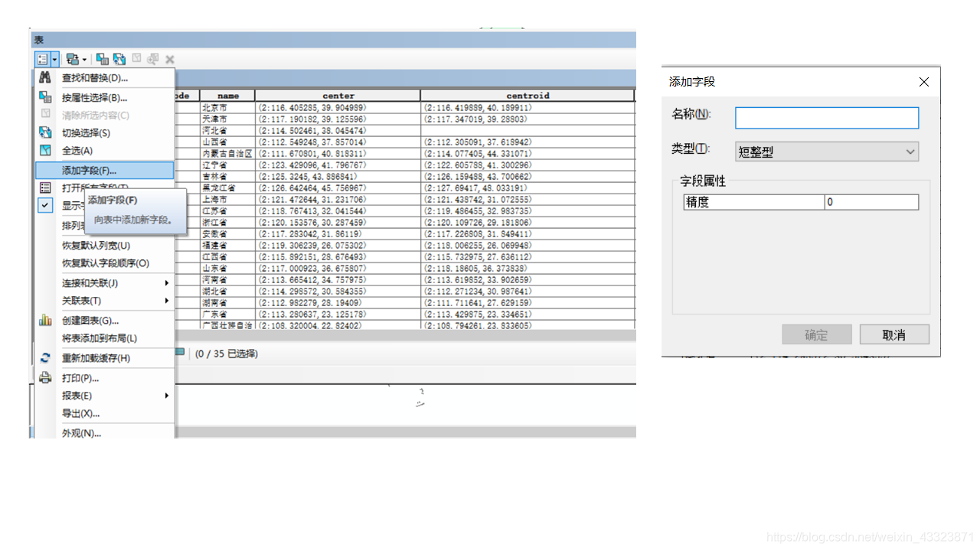Click the icon beside 切换选择(S)
Viewport: 980px width, 551px height.
pos(45,132)
